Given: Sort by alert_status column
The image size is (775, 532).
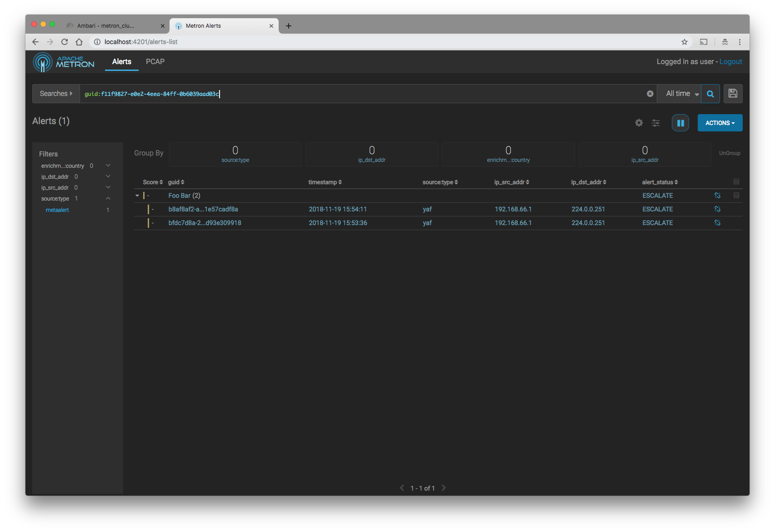Looking at the screenshot, I should click(660, 182).
